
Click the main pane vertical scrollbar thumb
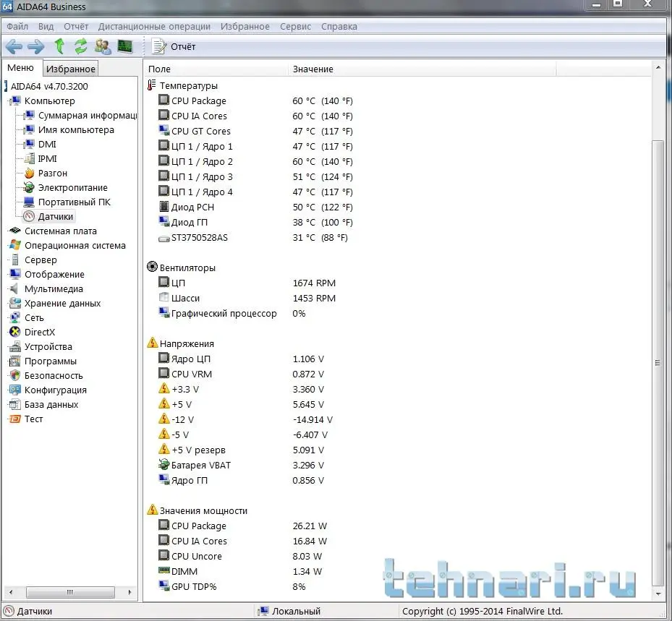[x=658, y=363]
